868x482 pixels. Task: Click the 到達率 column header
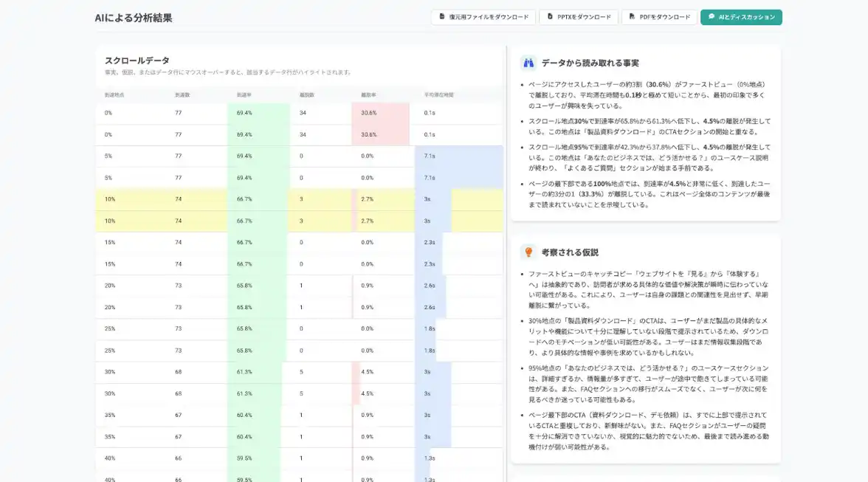click(244, 95)
